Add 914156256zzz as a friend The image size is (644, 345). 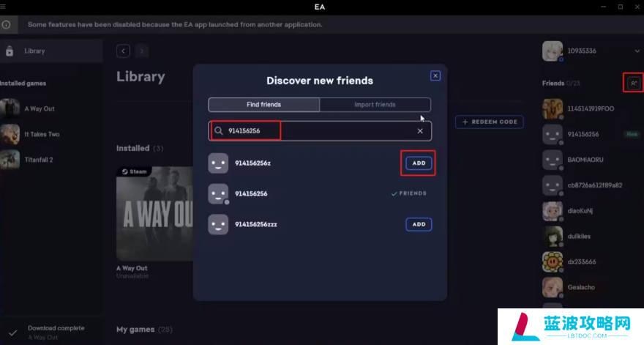[419, 224]
